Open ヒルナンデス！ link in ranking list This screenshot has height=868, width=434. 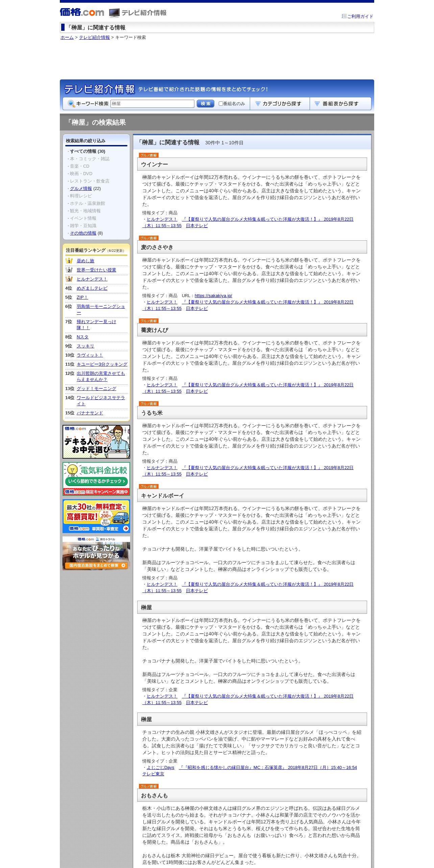(x=92, y=279)
